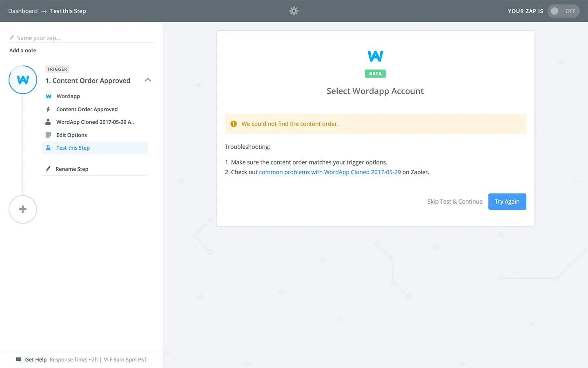Click the chat bubble icon beside Get Help

click(x=18, y=359)
